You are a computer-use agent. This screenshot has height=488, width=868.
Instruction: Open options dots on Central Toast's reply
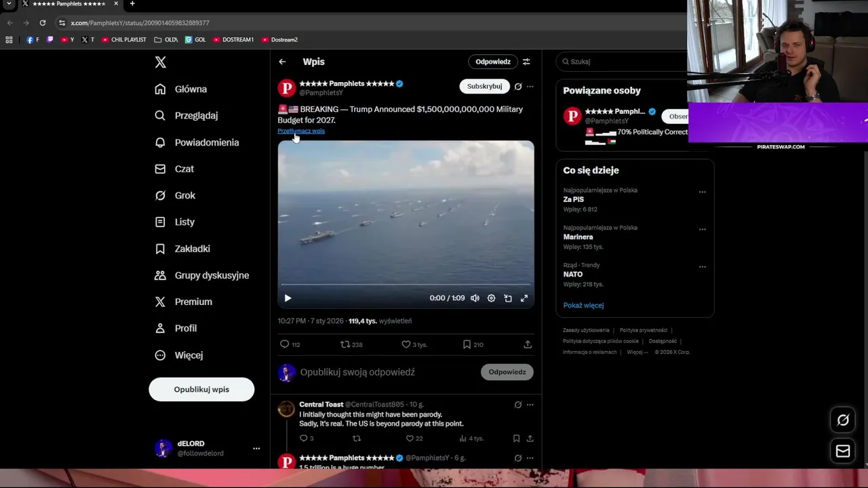coord(530,405)
